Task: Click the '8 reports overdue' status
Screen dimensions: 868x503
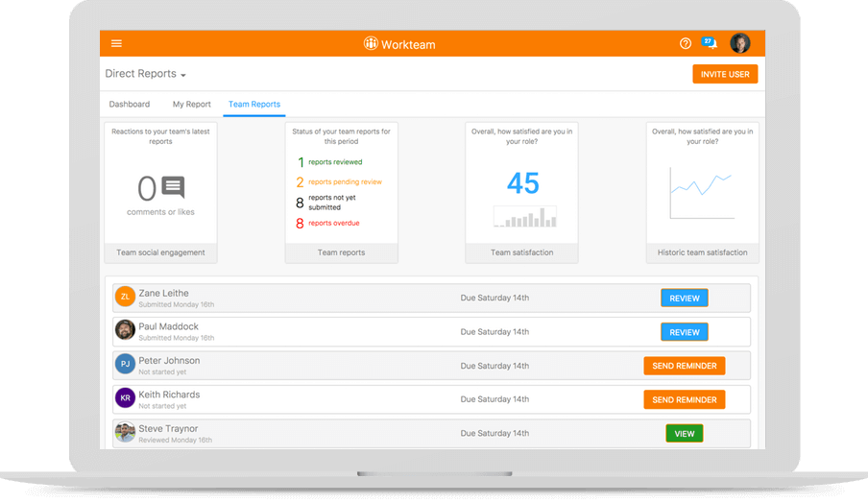Action: tap(327, 223)
